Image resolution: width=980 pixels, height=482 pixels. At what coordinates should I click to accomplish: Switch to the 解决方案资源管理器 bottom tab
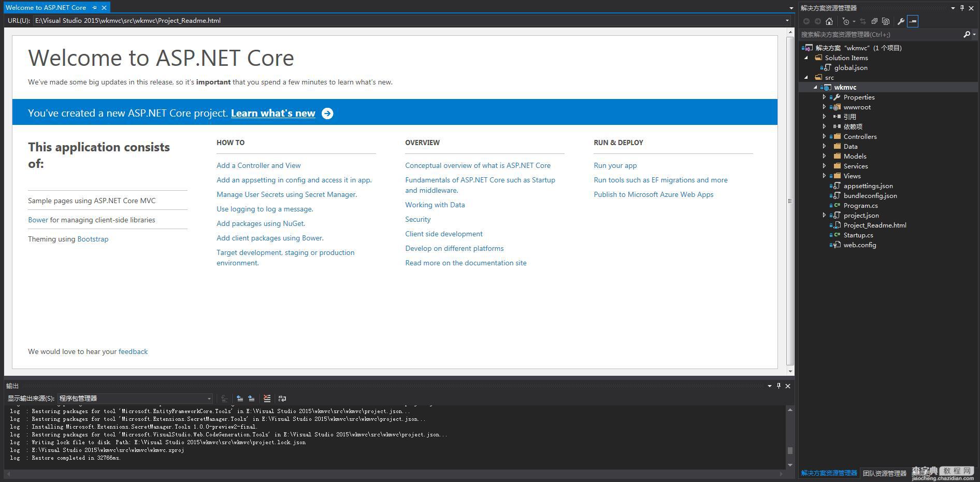click(829, 473)
